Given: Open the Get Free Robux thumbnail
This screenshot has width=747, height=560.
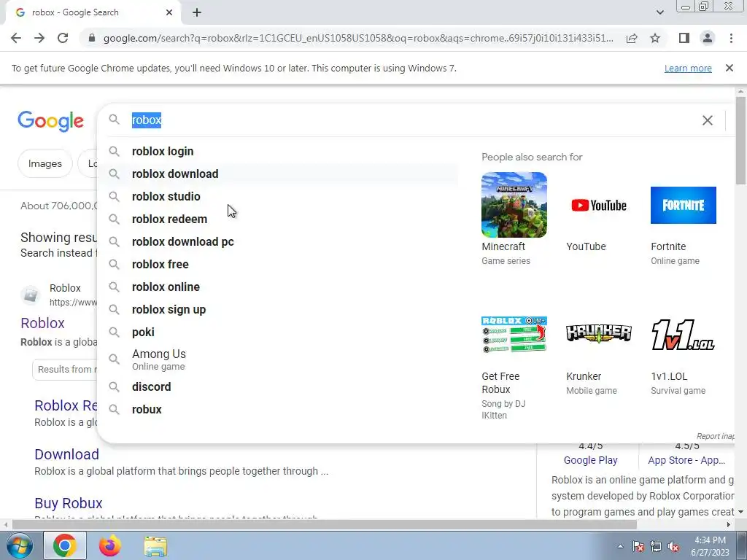Looking at the screenshot, I should [x=514, y=334].
